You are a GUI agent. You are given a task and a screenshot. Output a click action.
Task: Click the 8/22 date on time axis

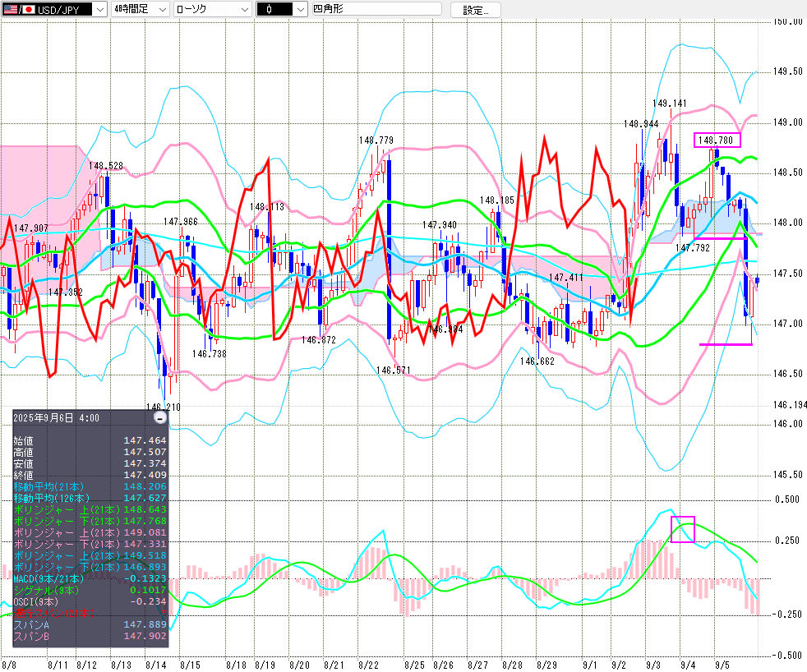click(368, 665)
